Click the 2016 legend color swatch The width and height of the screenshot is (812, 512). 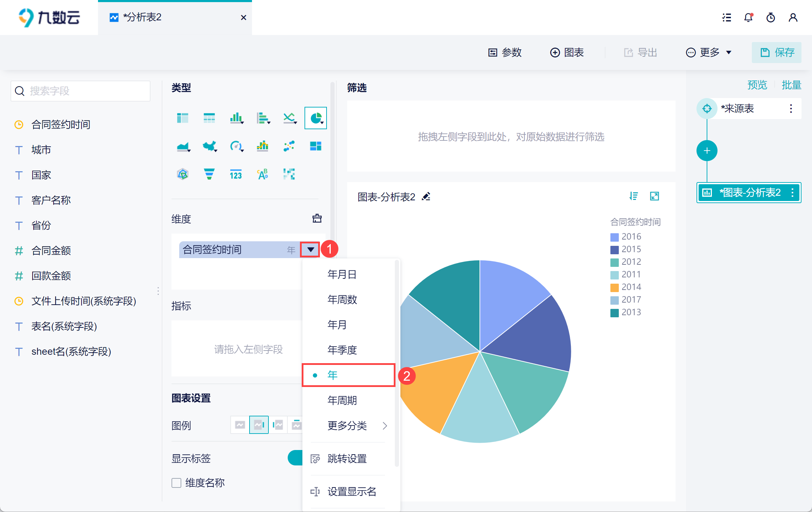point(614,237)
